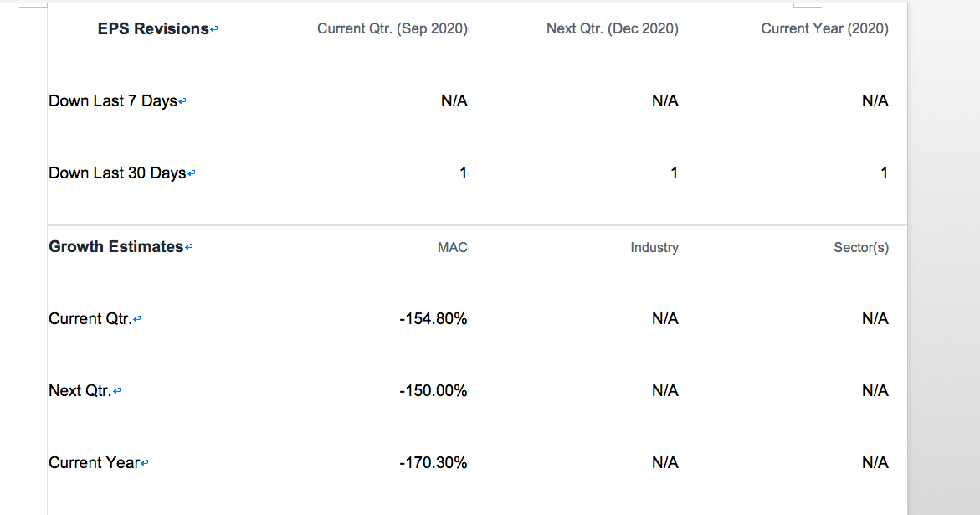Click the -150.00% Next Qtr. value
This screenshot has height=515, width=980.
click(x=434, y=390)
